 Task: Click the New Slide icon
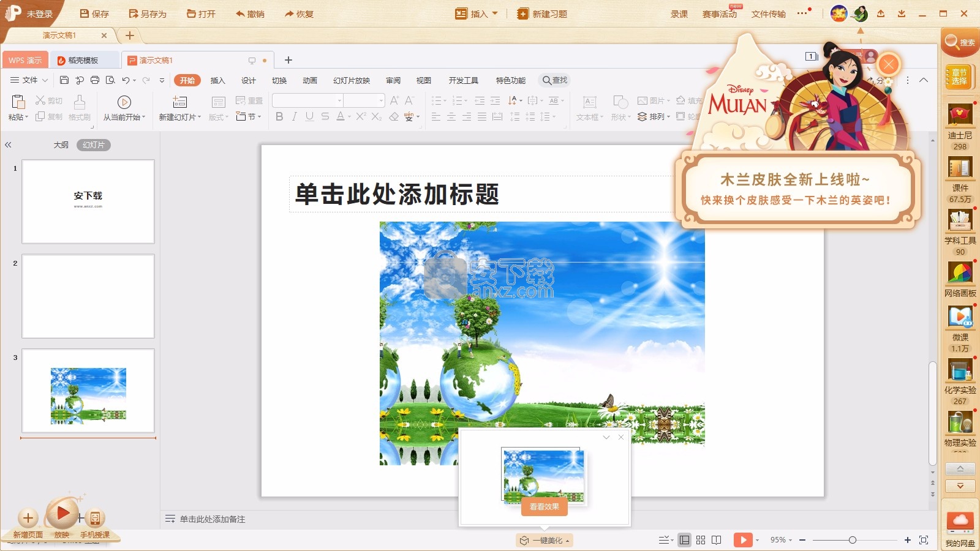click(179, 102)
